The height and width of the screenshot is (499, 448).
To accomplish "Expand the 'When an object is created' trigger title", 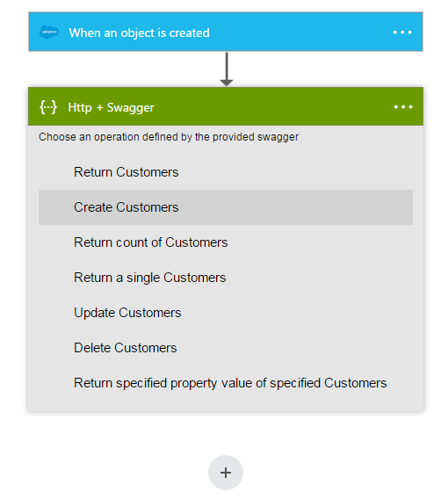I will (139, 33).
